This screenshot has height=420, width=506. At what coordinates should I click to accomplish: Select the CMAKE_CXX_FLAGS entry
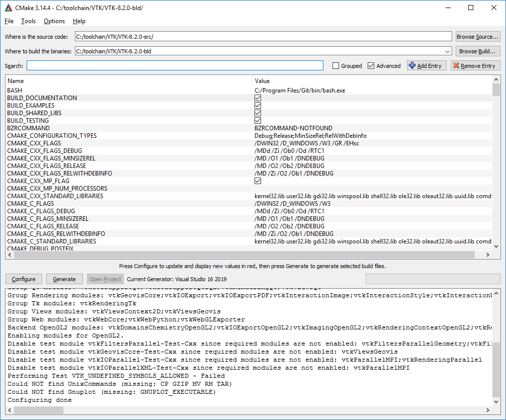(x=34, y=143)
